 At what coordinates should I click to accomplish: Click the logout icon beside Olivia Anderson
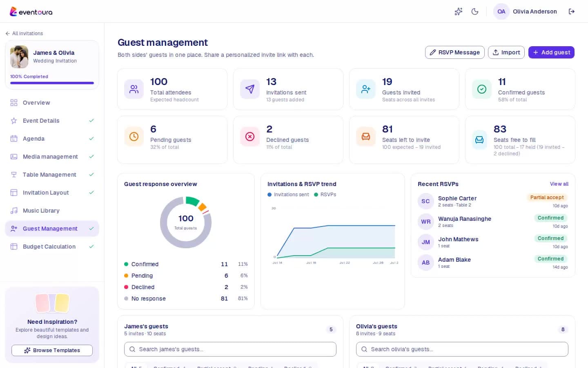point(572,11)
